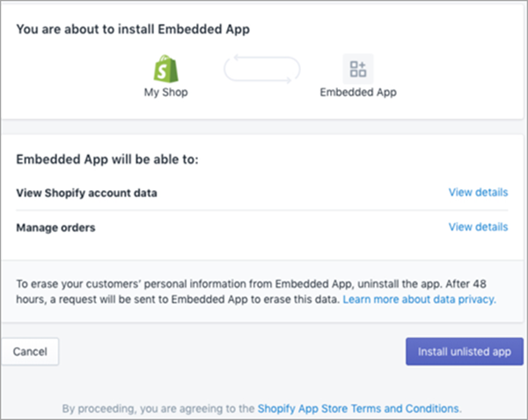The height and width of the screenshot is (420, 528).
Task: Click the My Shop label
Action: click(166, 92)
